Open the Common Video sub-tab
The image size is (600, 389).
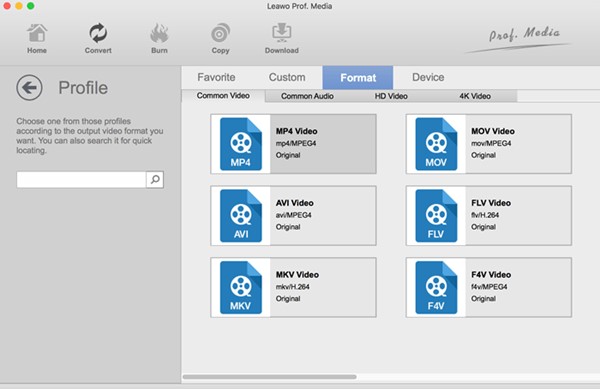click(223, 96)
